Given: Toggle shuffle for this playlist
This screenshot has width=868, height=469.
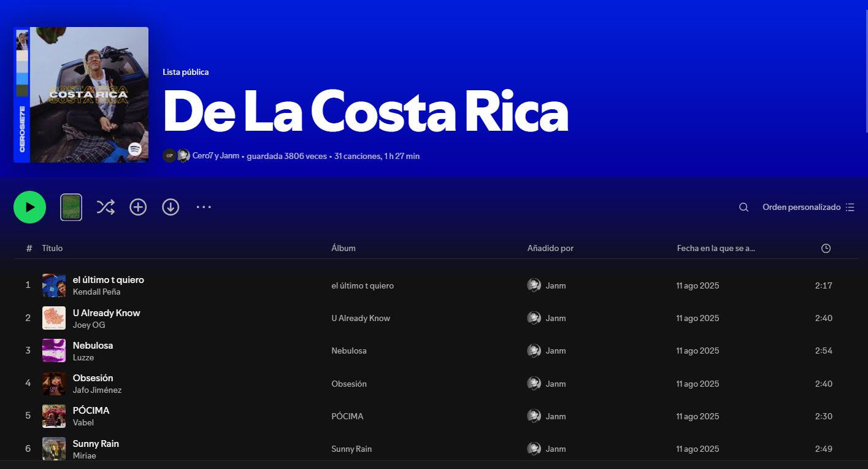Looking at the screenshot, I should (106, 207).
